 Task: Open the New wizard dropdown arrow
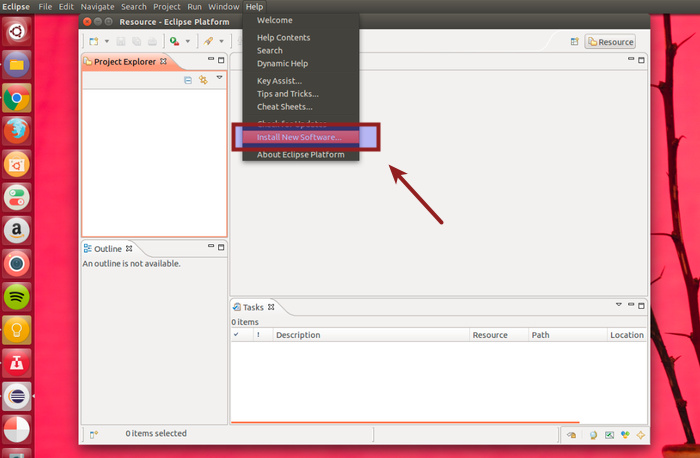point(107,42)
